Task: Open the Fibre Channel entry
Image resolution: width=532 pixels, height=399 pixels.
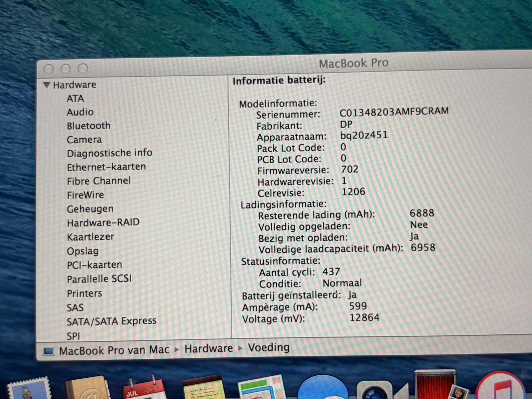Action: click(99, 181)
